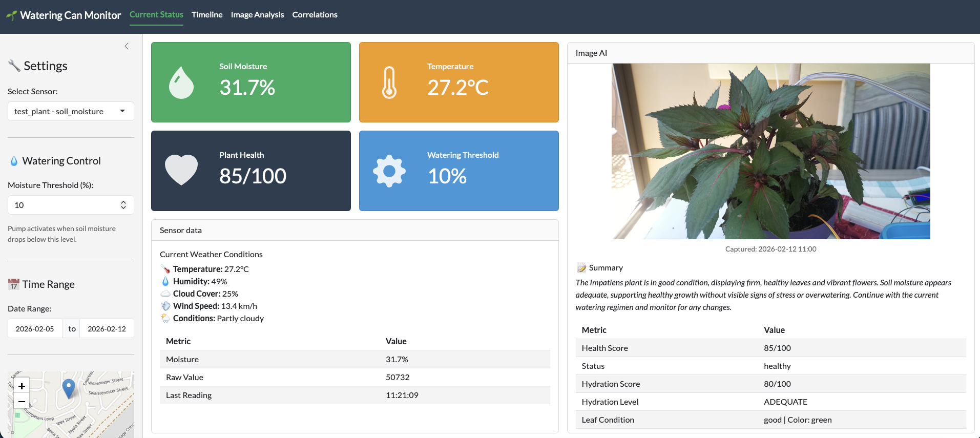Click the end date field 2026-02-12
The width and height of the screenshot is (980, 438).
click(x=107, y=329)
